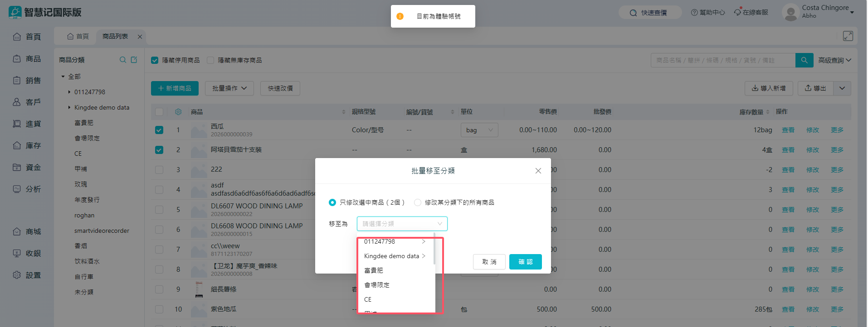Click 取消 button in dialog
The height and width of the screenshot is (327, 868).
click(489, 262)
